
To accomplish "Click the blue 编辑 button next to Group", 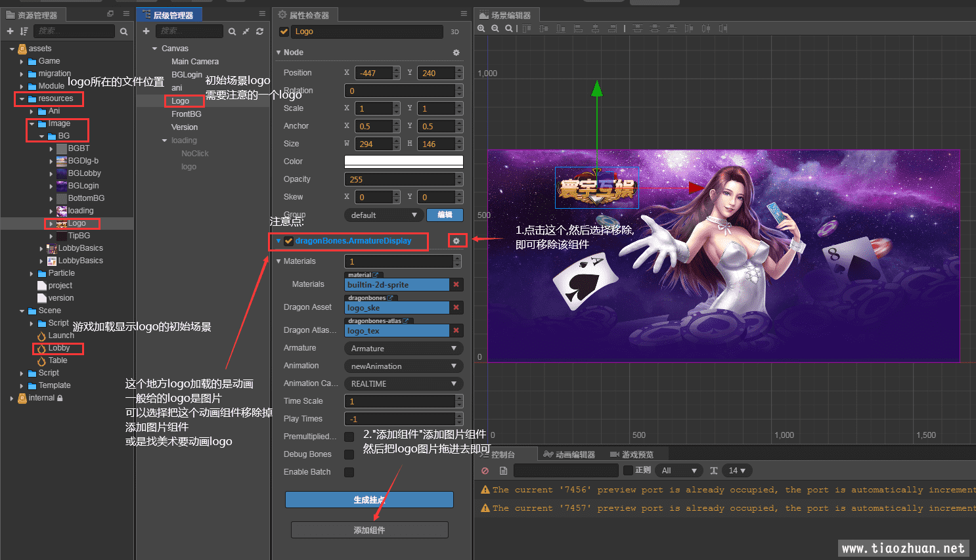I will tap(445, 215).
